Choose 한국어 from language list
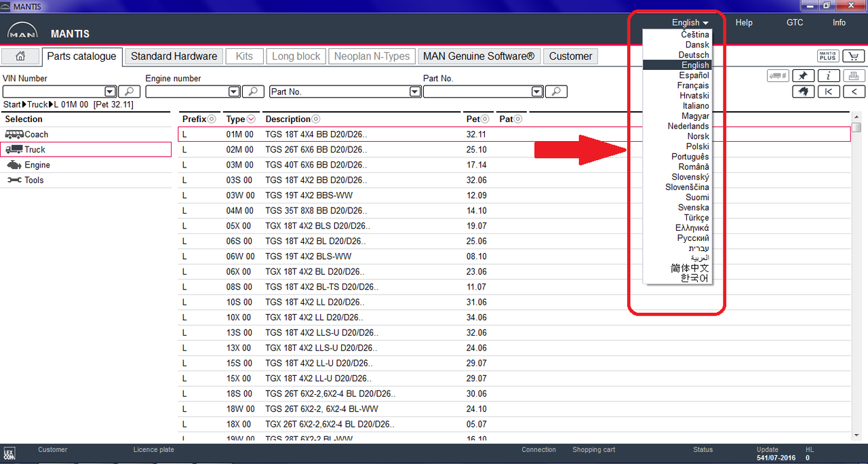868x464 pixels. (x=677, y=278)
